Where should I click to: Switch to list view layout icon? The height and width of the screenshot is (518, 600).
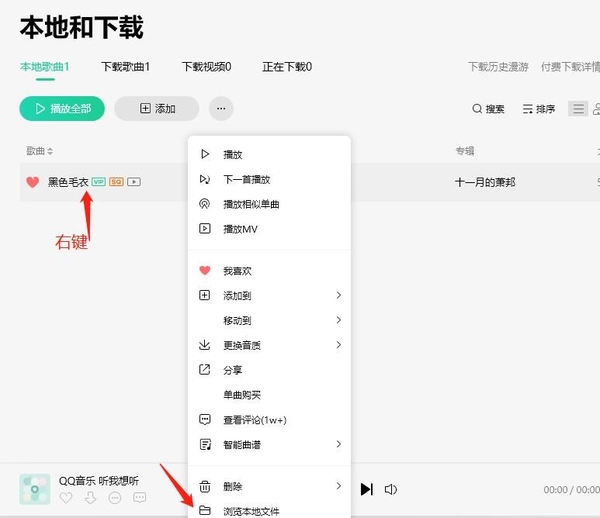click(x=578, y=109)
